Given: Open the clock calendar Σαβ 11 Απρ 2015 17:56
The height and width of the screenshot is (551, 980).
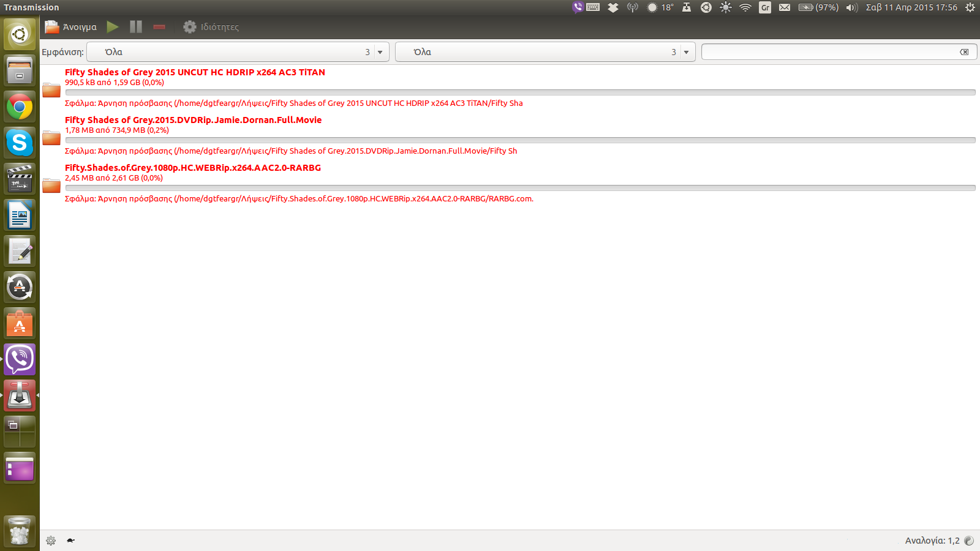Looking at the screenshot, I should coord(911,7).
